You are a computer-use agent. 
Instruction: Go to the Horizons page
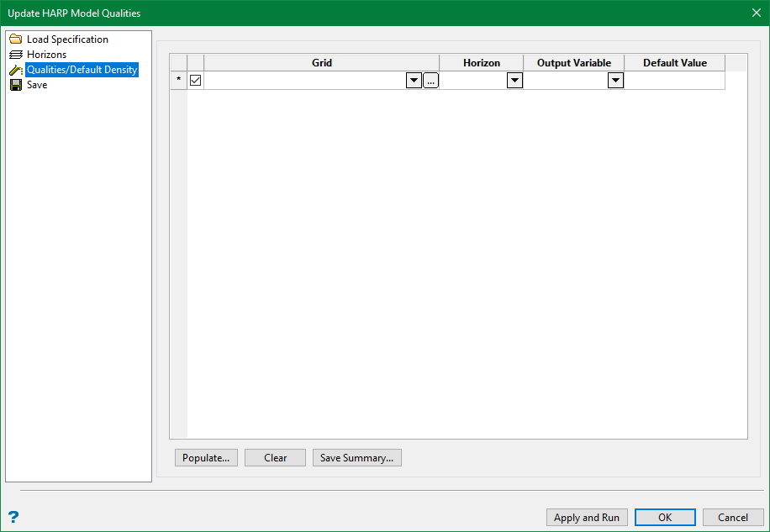click(x=46, y=55)
